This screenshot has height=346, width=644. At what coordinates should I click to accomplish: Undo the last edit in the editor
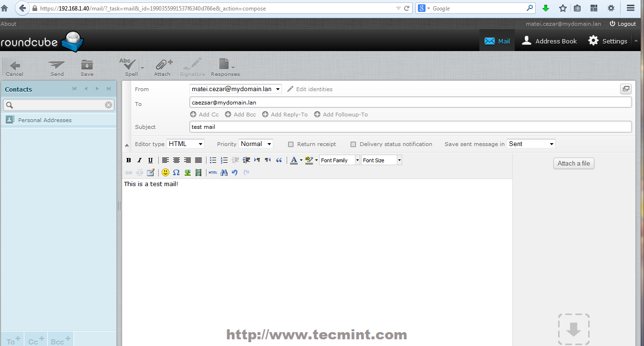(235, 172)
